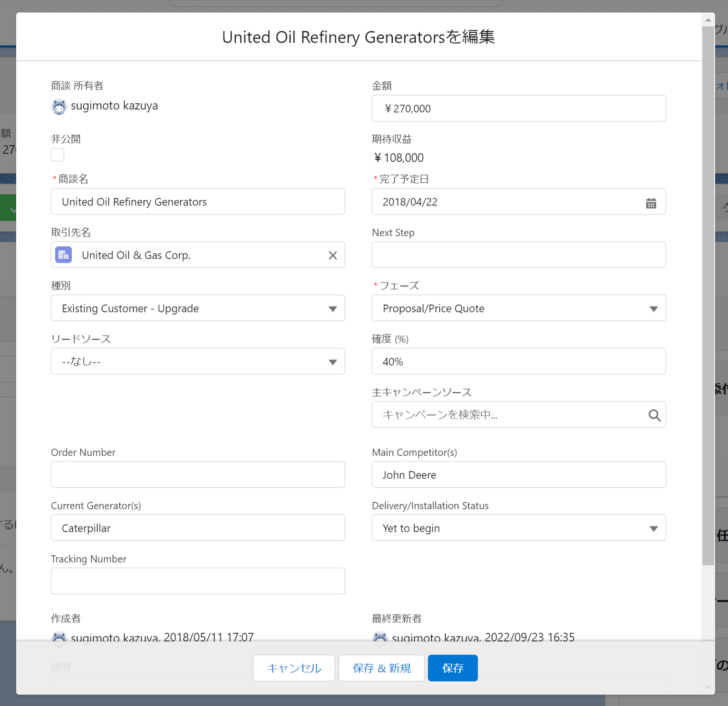The height and width of the screenshot is (706, 728).
Task: Focus the 金額 amount field
Action: 519,108
